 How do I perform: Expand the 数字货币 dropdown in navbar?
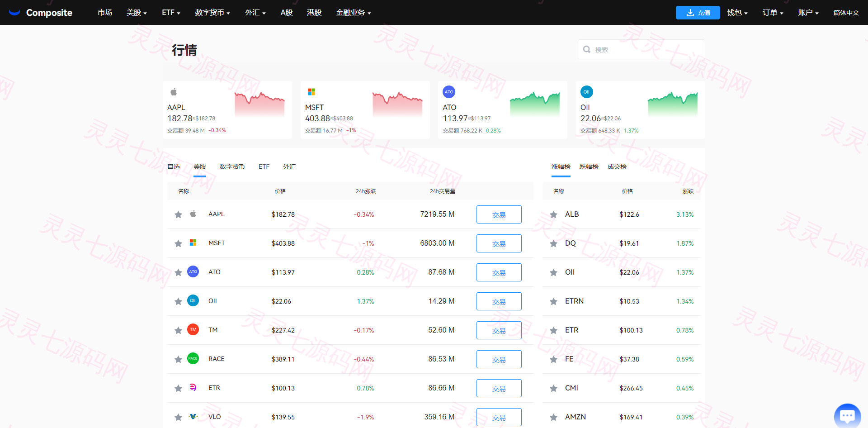click(212, 13)
